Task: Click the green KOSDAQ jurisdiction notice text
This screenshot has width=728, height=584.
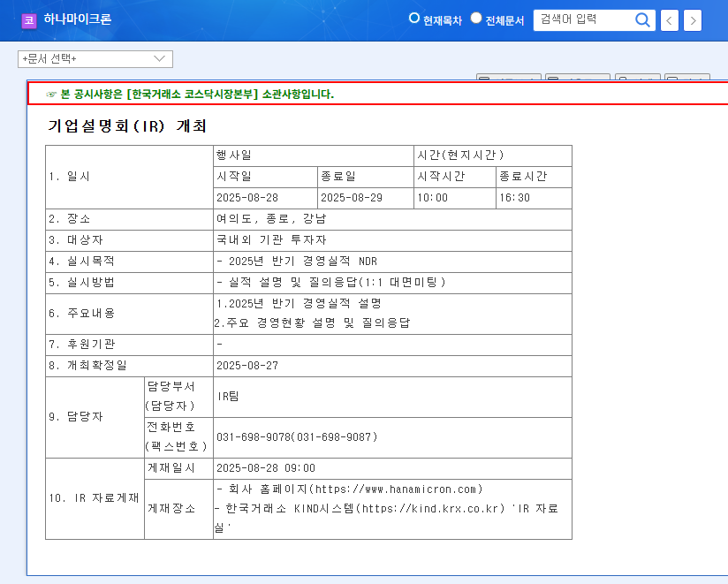Action: (x=197, y=95)
